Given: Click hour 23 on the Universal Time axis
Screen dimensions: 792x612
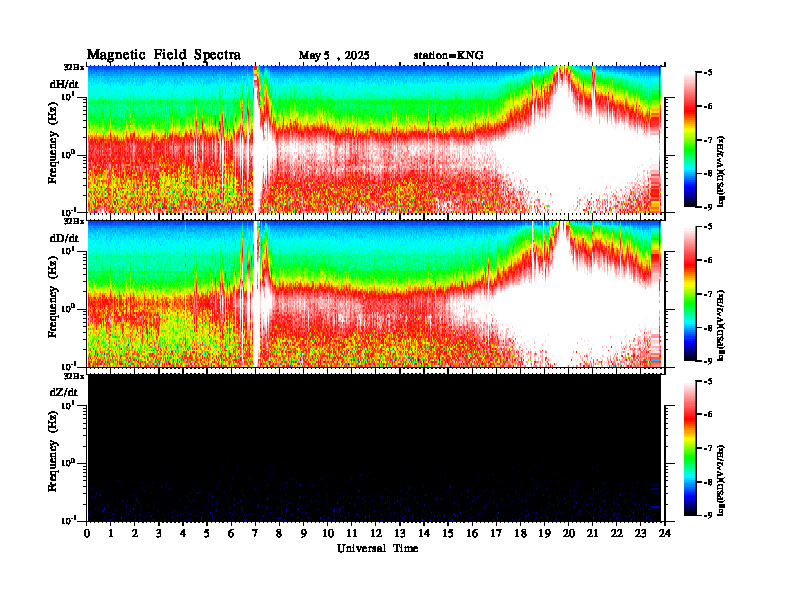Looking at the screenshot, I should (x=640, y=533).
